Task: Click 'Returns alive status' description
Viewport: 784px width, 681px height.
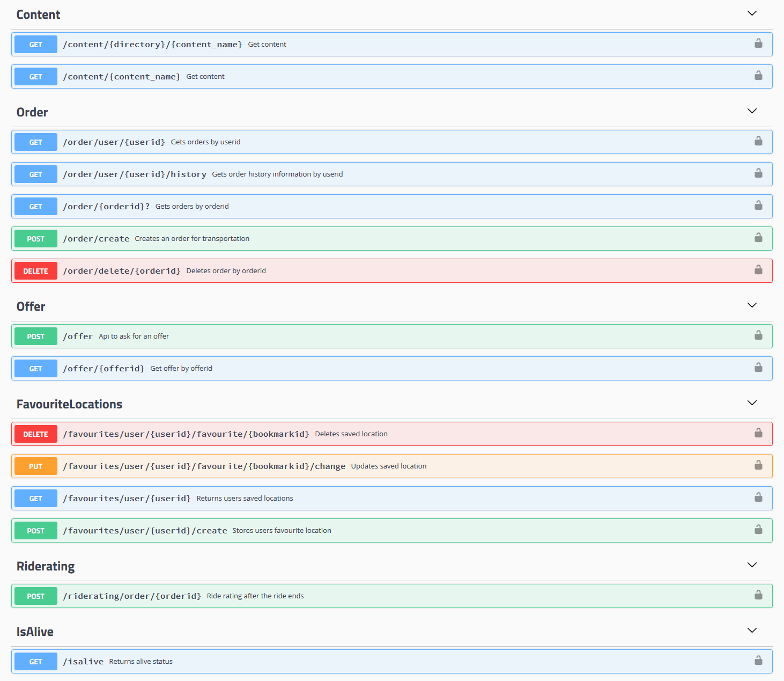Action: pyautogui.click(x=141, y=662)
